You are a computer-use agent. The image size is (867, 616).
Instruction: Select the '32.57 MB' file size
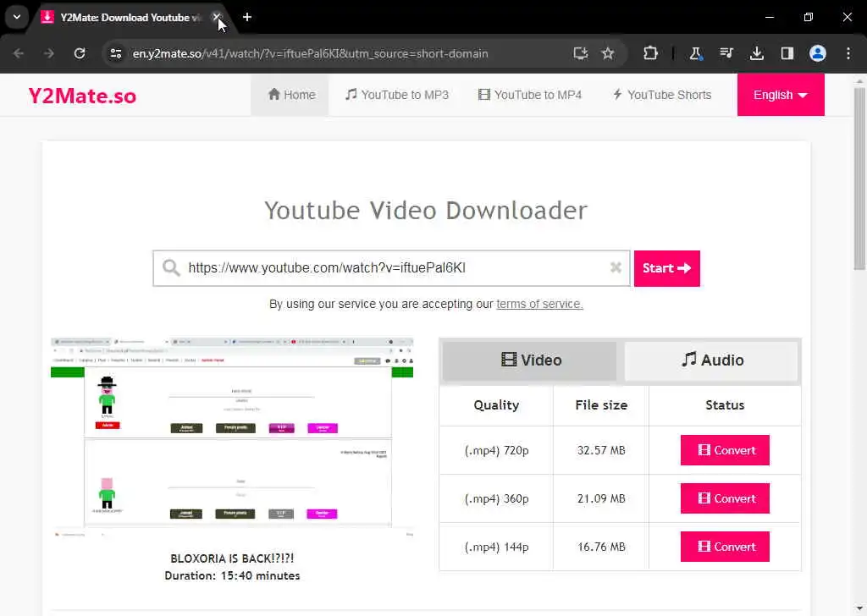[x=601, y=450]
